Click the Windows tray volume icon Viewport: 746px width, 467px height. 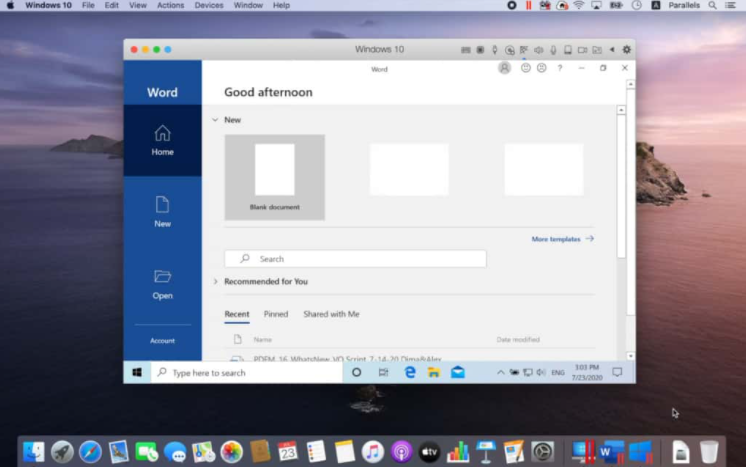541,372
